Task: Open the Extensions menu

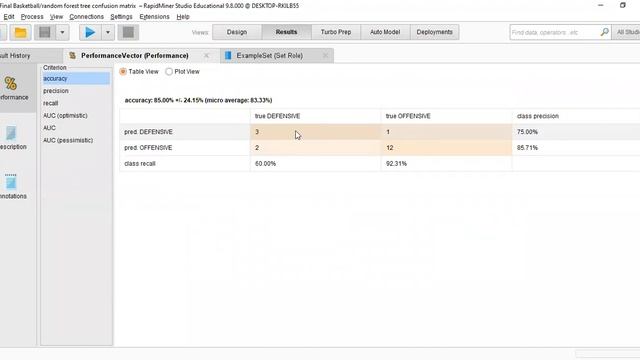Action: click(x=154, y=17)
